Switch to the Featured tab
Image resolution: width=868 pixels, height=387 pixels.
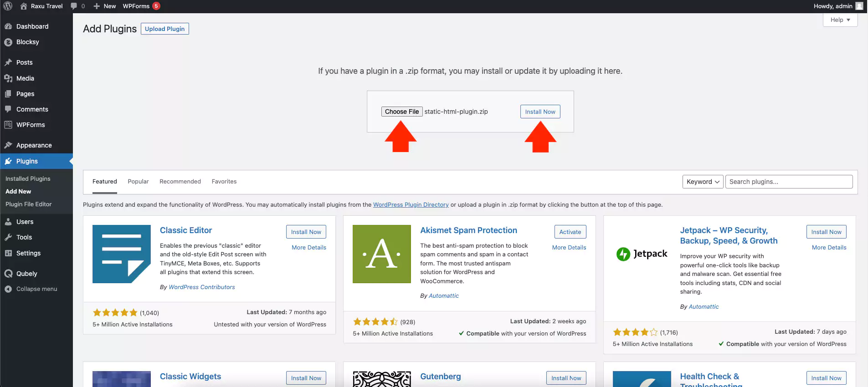point(105,182)
